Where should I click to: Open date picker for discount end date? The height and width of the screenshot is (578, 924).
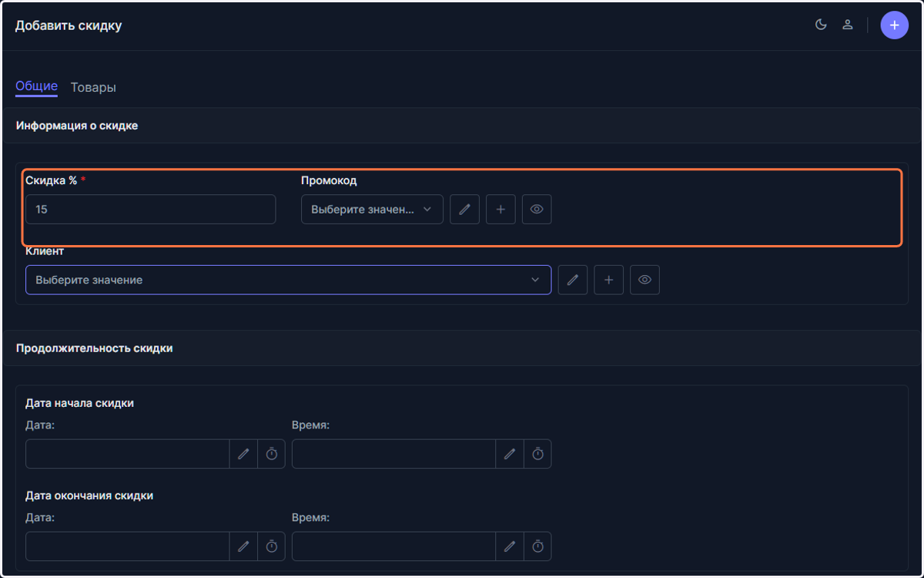(243, 546)
